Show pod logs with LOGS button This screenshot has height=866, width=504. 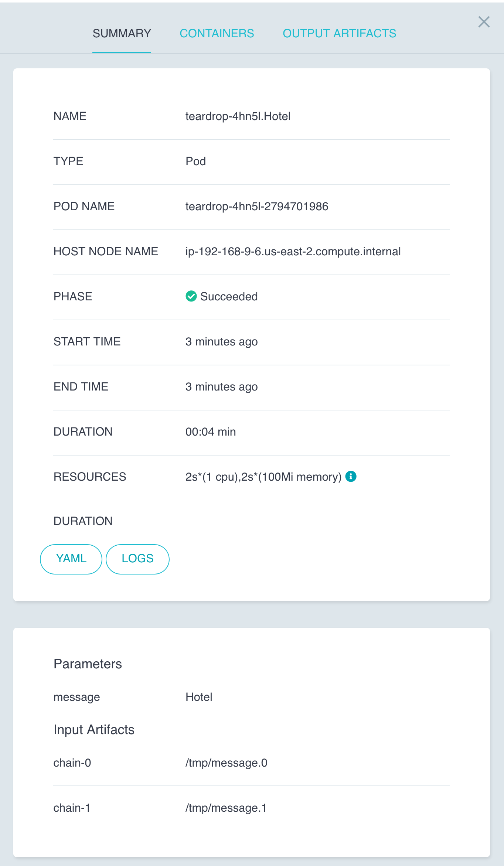tap(137, 559)
